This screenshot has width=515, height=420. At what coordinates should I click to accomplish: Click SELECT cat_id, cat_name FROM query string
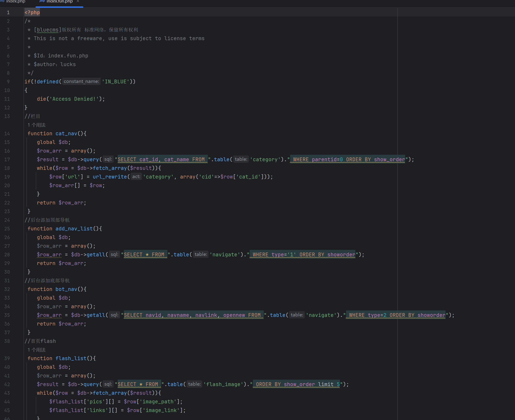coord(162,159)
